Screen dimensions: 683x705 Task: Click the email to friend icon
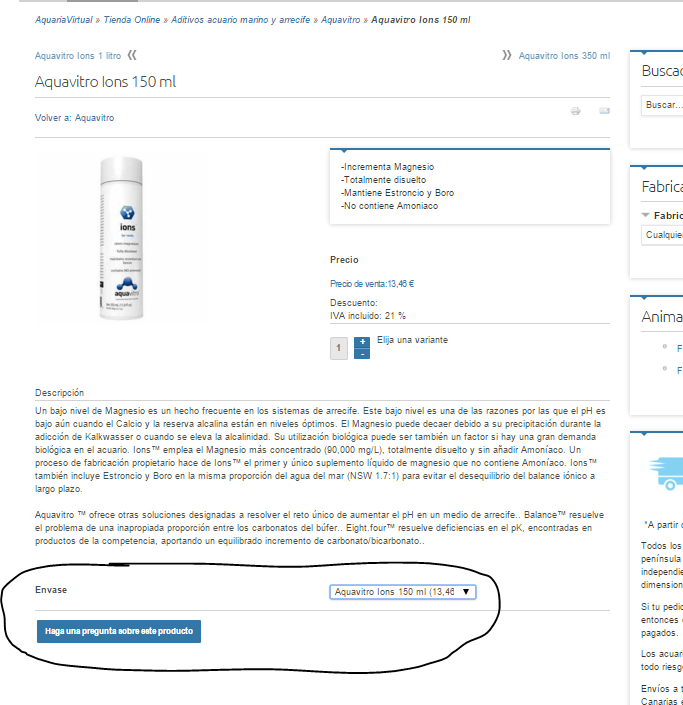pos(604,111)
